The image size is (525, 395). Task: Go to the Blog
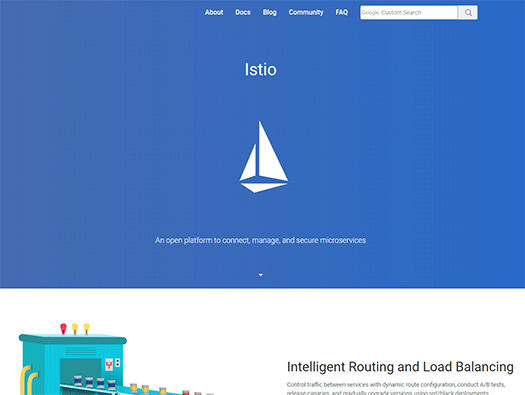tap(270, 12)
